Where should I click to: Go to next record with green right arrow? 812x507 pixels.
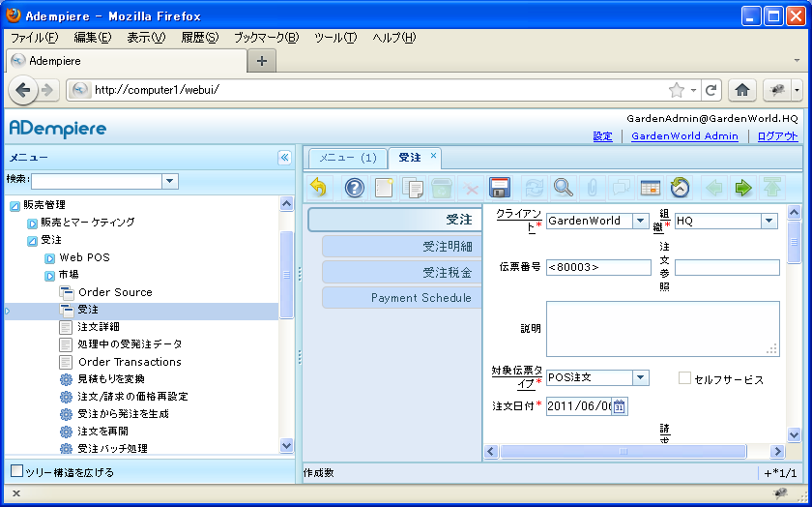coord(743,188)
